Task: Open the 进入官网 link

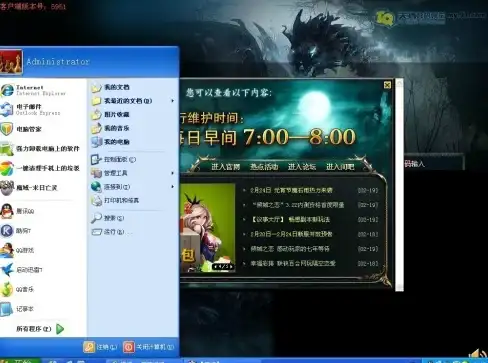Action: point(226,166)
